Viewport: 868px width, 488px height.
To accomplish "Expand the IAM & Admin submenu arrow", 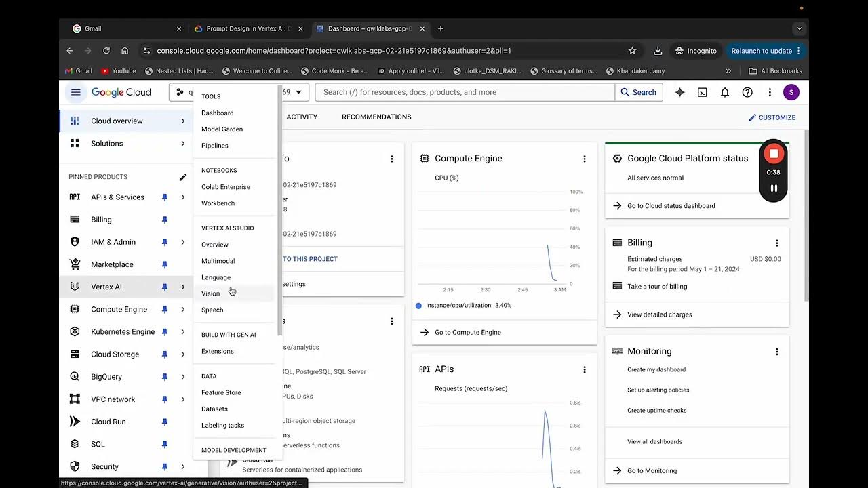I will 182,242.
